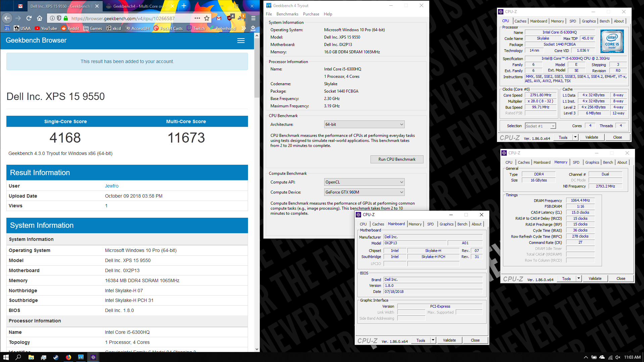Open the Reddit bookmark
Image resolution: width=644 pixels, height=362 pixels.
click(70, 29)
